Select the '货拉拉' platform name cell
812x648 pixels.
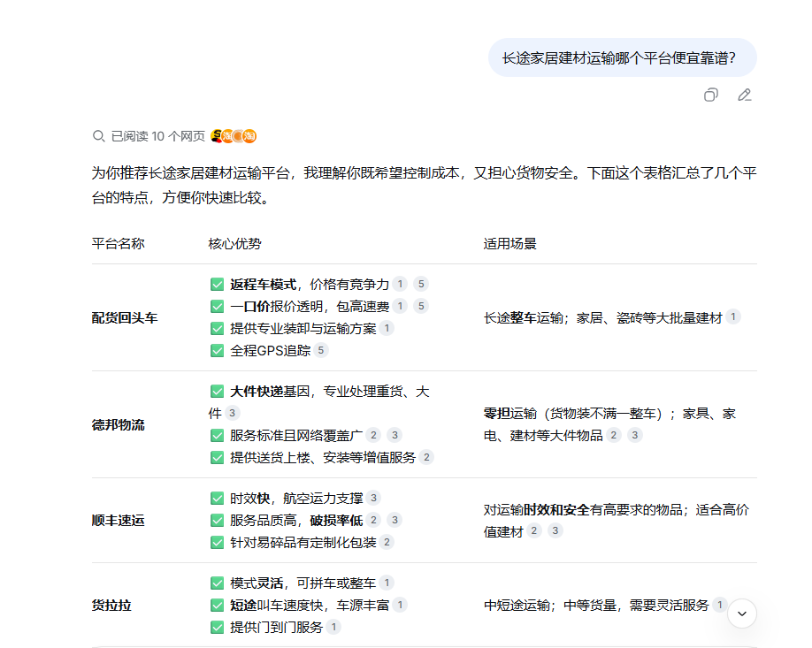[111, 605]
